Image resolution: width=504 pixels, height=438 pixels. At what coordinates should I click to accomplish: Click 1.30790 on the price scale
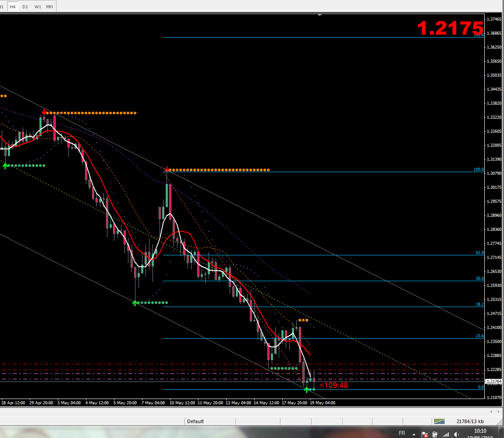pyautogui.click(x=494, y=173)
